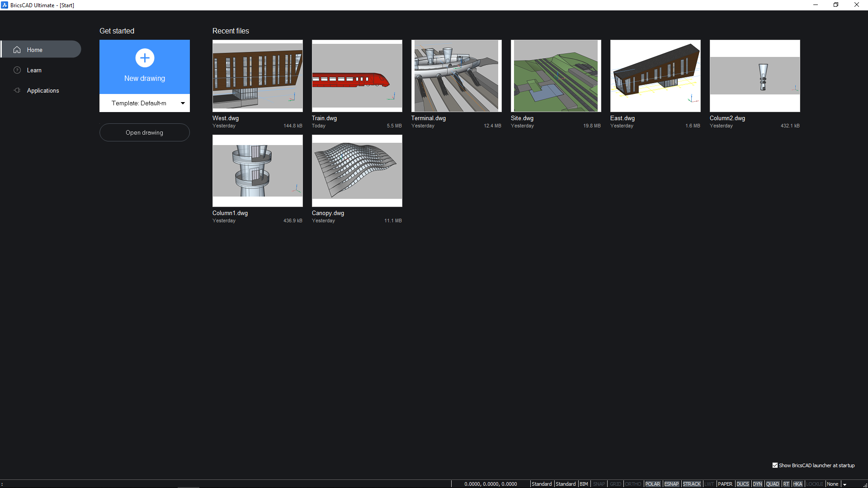Click the 19.8 MB file size
Image resolution: width=868 pixels, height=488 pixels.
tap(592, 126)
